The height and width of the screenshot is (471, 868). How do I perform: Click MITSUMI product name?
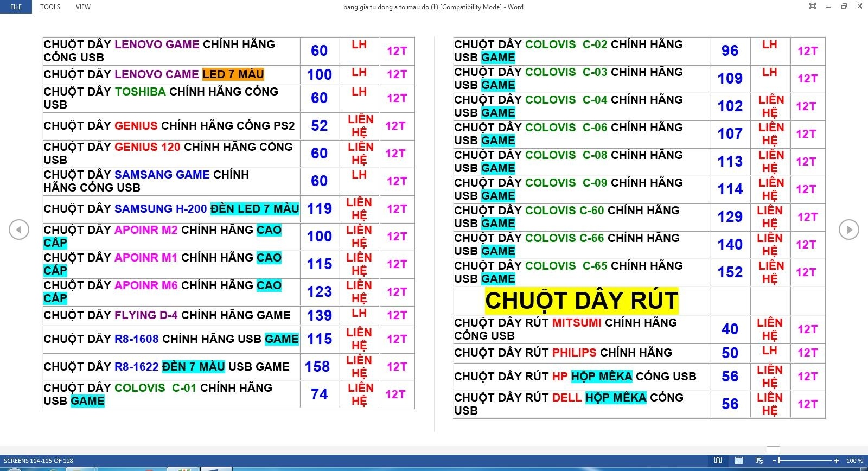pos(577,323)
